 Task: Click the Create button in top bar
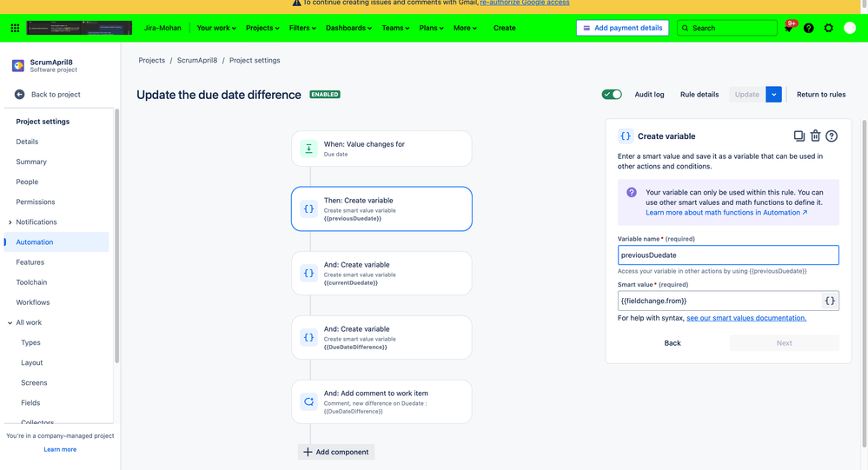click(x=504, y=28)
